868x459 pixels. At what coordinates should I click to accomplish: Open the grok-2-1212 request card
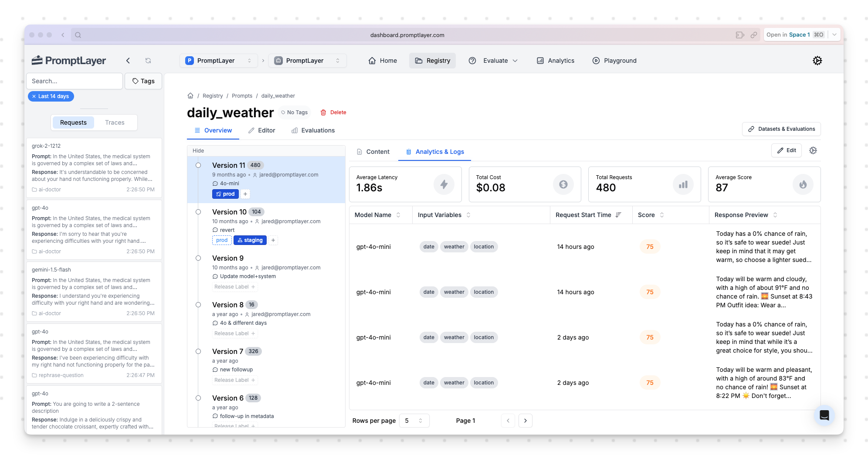pos(94,167)
